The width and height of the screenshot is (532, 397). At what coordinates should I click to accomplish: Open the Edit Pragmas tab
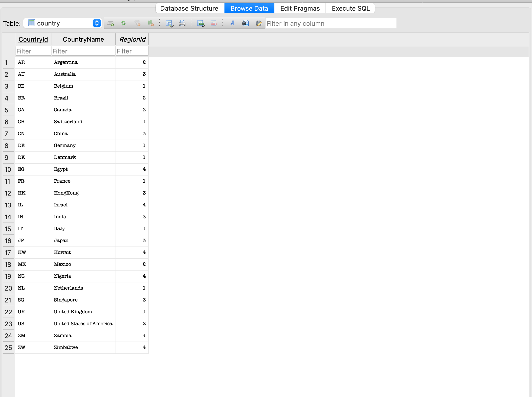[300, 8]
